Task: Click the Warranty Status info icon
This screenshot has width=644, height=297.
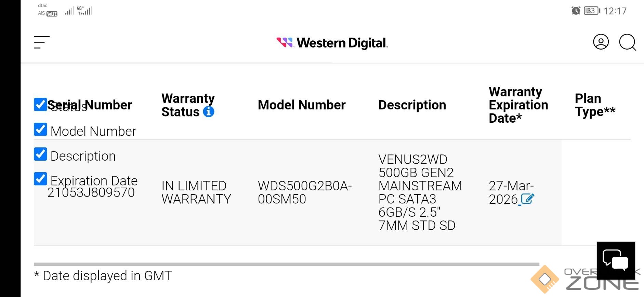Action: [x=209, y=111]
